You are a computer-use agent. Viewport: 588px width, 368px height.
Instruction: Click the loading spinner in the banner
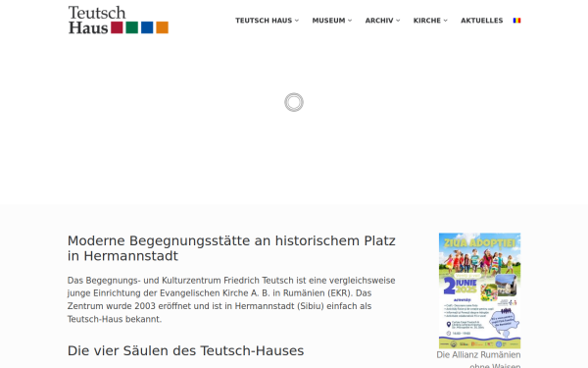tap(294, 102)
